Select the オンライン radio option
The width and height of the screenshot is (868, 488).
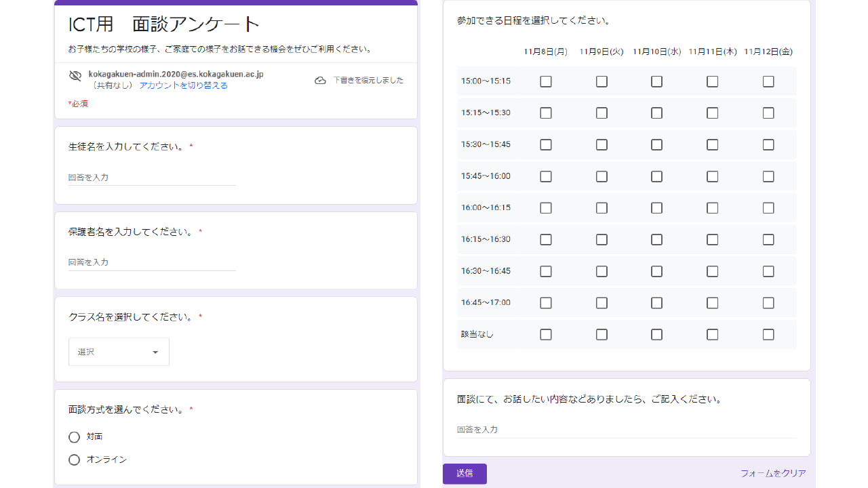coord(75,460)
